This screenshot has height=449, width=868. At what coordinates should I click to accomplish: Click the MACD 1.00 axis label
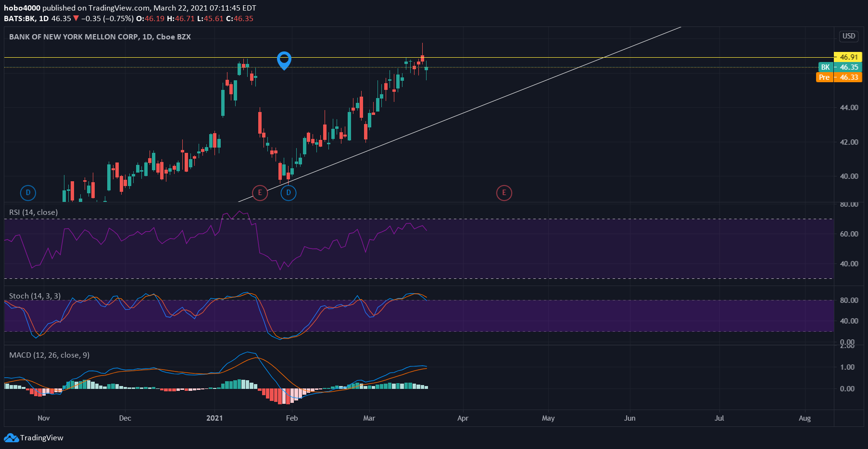click(x=847, y=367)
